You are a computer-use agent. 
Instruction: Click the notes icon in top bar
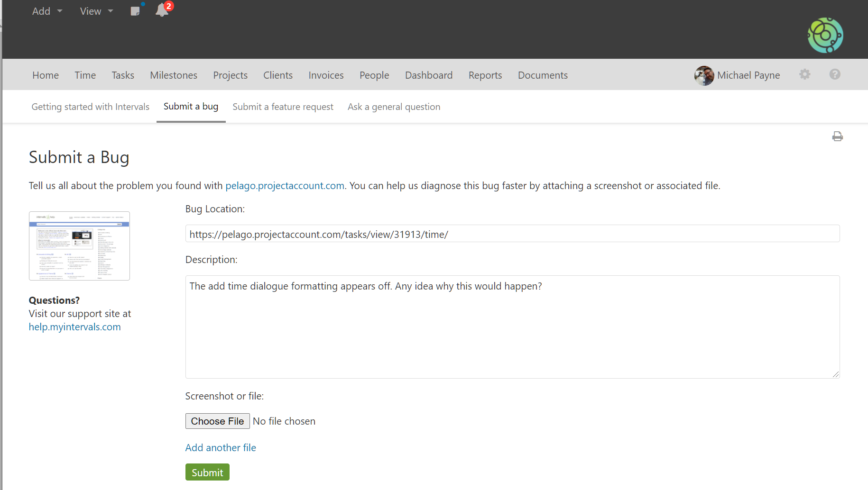point(135,11)
